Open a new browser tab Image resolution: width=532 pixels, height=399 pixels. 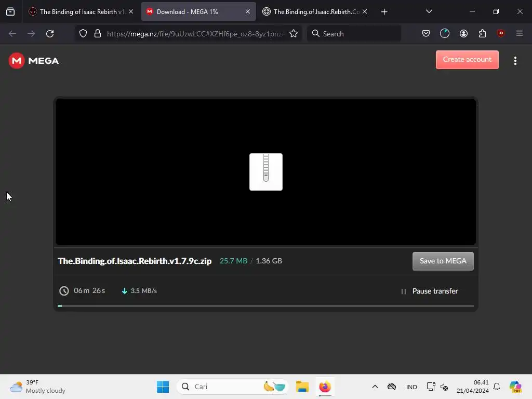pos(384,12)
